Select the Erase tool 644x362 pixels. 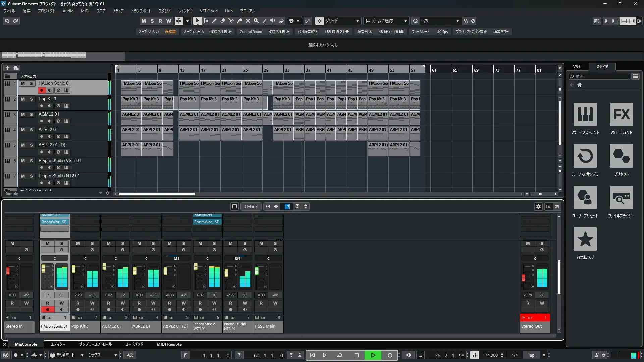222,21
